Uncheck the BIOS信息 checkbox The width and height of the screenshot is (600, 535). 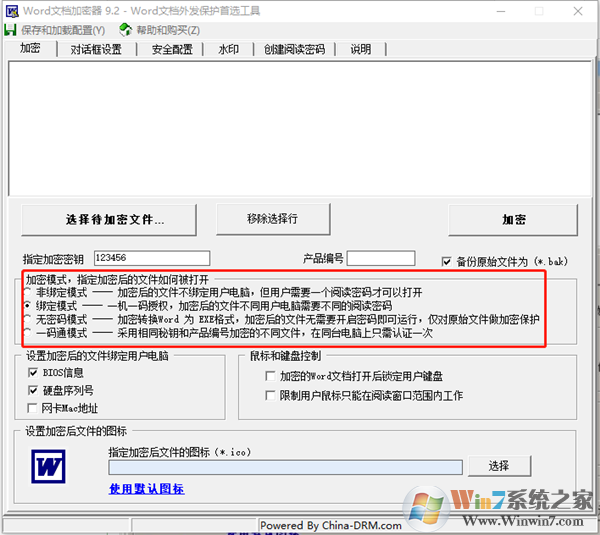pyautogui.click(x=33, y=372)
